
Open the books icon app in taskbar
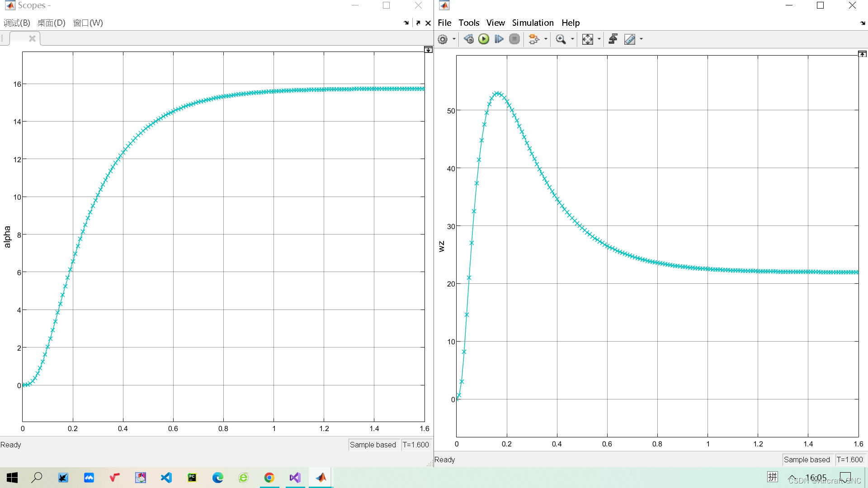pos(141,478)
